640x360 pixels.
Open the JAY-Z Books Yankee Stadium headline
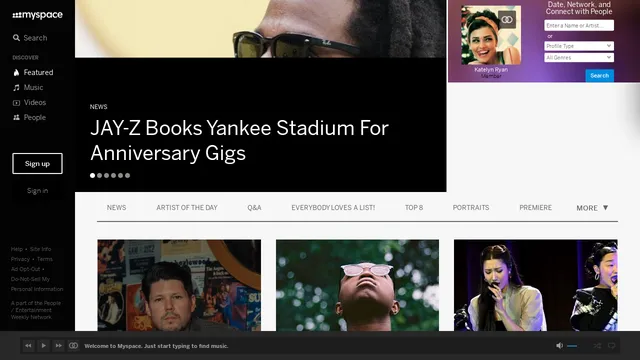point(239,140)
